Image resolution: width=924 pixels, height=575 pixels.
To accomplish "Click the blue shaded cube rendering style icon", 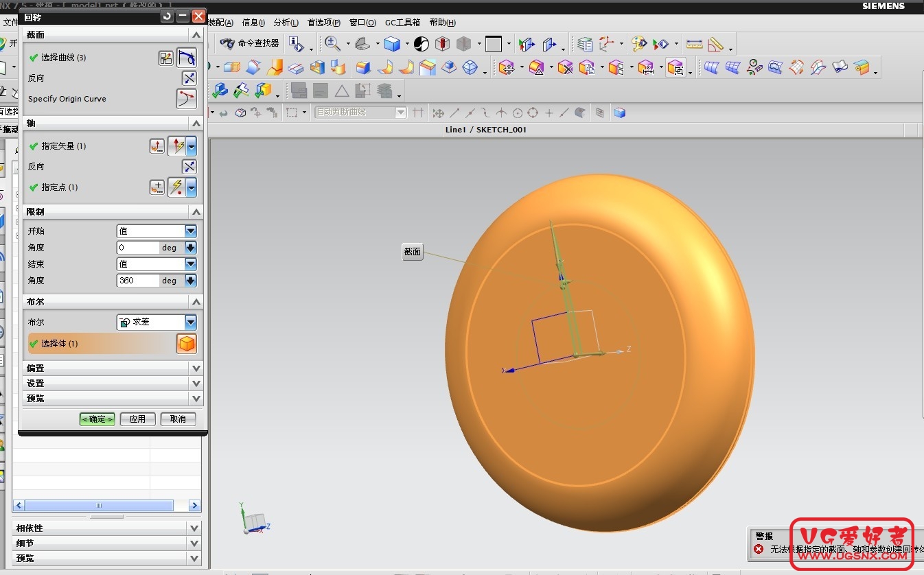I will (392, 45).
